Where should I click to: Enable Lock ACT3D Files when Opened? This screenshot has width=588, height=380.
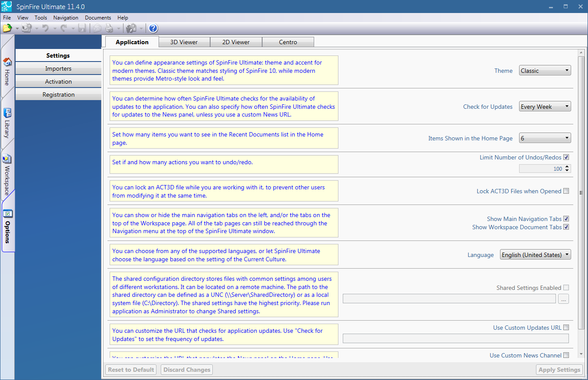[566, 191]
